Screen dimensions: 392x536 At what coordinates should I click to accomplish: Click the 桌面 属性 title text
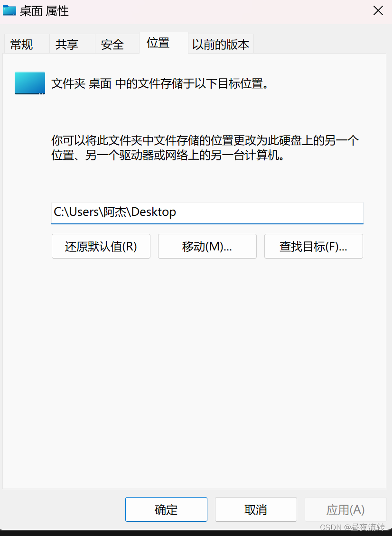[45, 11]
